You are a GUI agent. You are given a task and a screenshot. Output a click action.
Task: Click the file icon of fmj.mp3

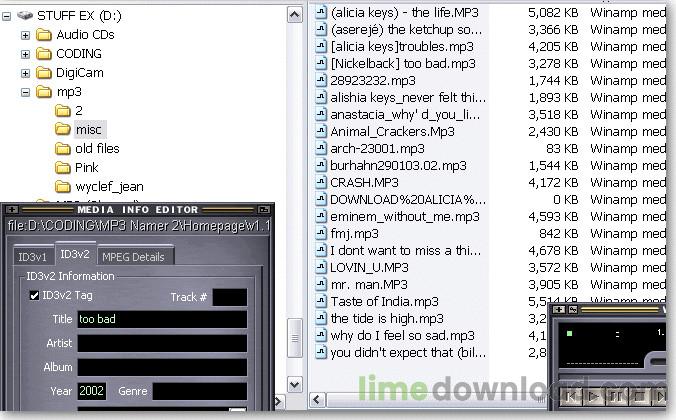pyautogui.click(x=321, y=233)
